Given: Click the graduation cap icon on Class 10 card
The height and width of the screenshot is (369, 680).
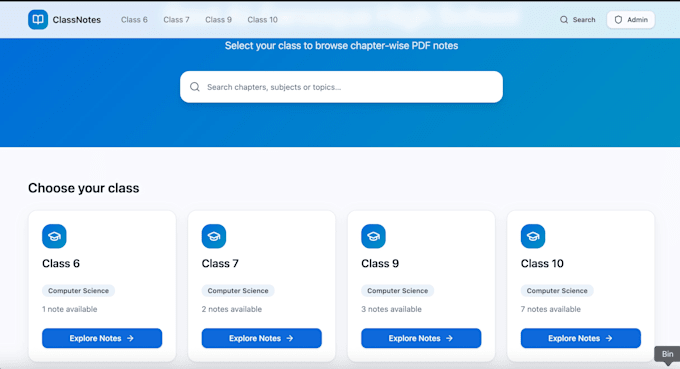Looking at the screenshot, I should click(533, 236).
